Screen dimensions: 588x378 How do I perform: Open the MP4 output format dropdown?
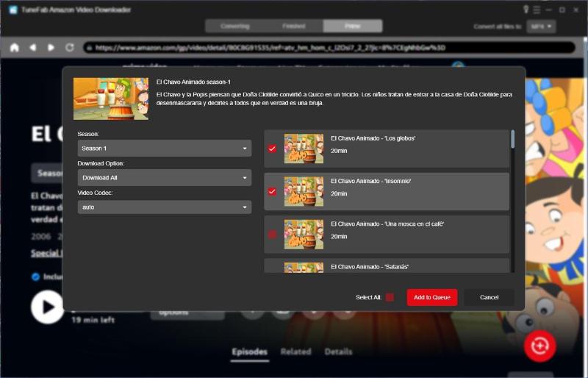coord(540,26)
